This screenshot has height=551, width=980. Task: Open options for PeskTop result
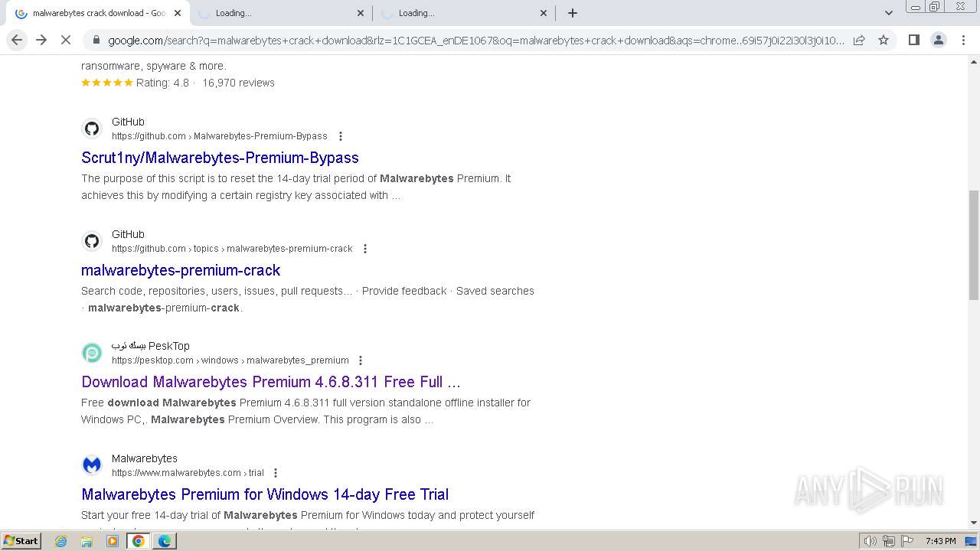click(x=361, y=360)
